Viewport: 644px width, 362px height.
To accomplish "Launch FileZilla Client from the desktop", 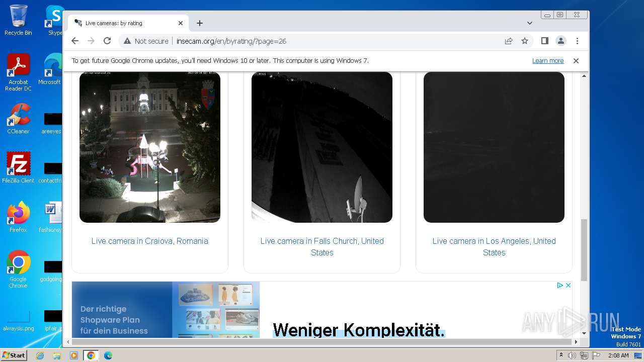I will (18, 167).
